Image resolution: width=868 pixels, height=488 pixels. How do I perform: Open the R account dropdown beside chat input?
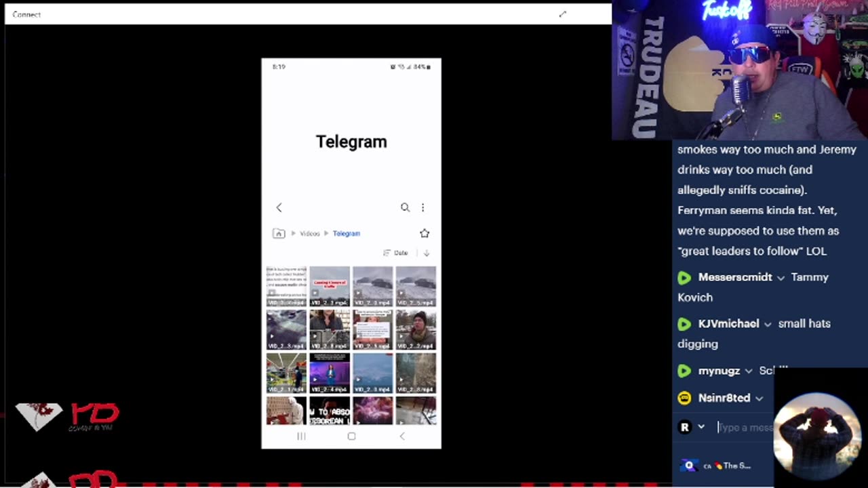[x=701, y=427]
